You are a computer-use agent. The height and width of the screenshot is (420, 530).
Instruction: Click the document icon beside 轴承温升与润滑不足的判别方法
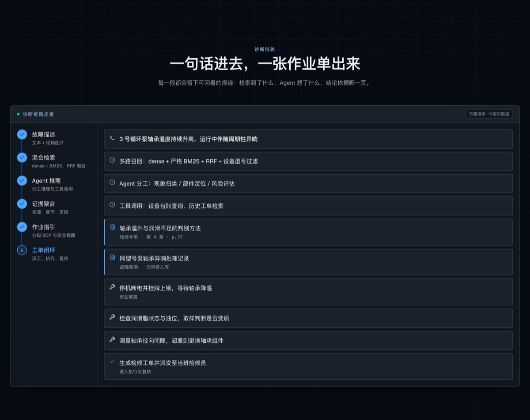pos(113,228)
